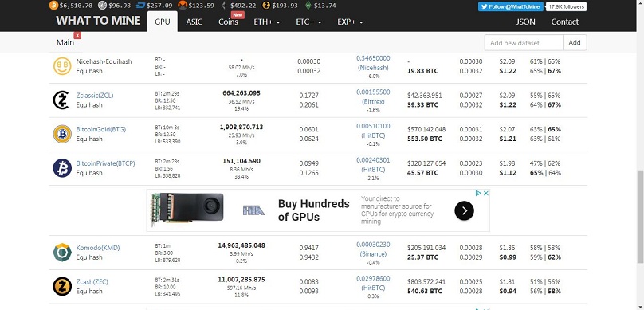Click the BitcoinGold coin logo

point(62,134)
